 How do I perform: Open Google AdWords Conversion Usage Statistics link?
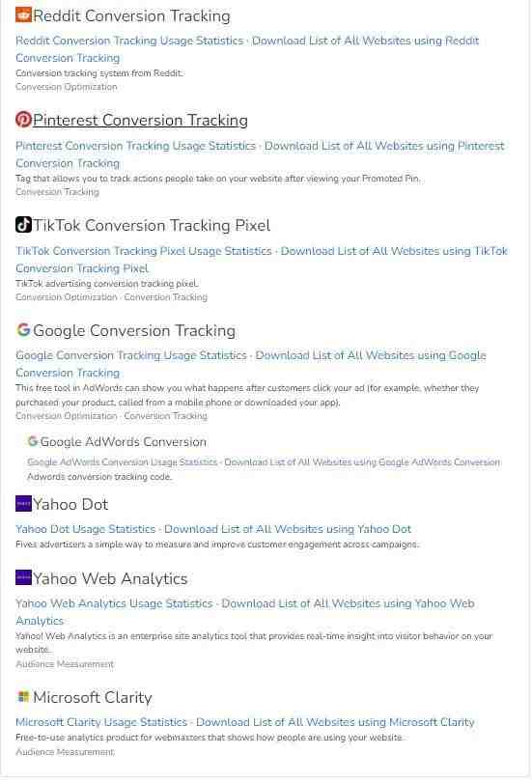pyautogui.click(x=123, y=462)
